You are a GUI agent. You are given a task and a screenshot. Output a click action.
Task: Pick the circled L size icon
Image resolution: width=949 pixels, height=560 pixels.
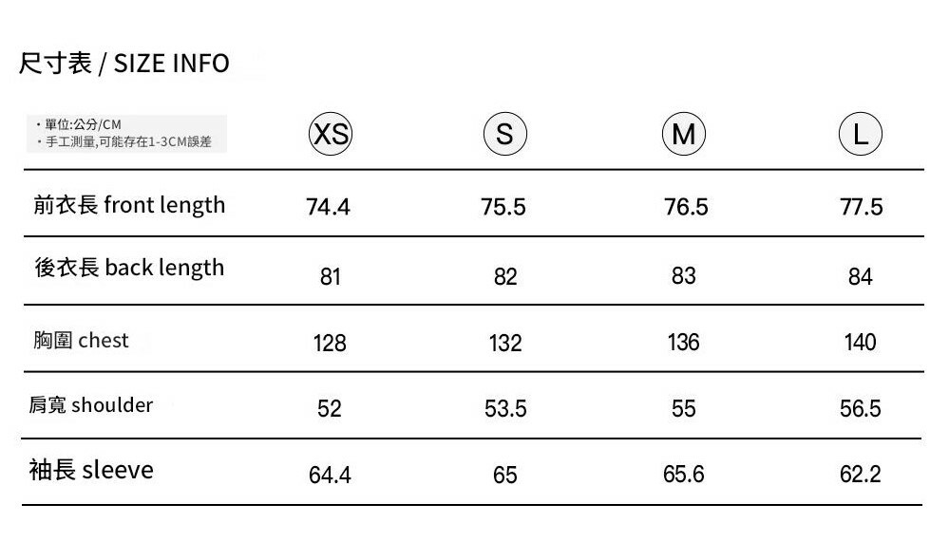(x=860, y=135)
